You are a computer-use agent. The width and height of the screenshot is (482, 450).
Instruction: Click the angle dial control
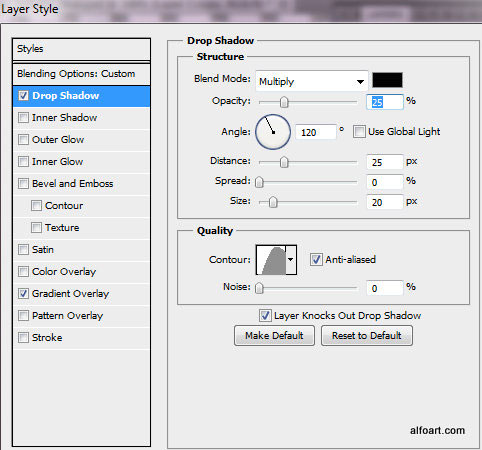pyautogui.click(x=273, y=132)
